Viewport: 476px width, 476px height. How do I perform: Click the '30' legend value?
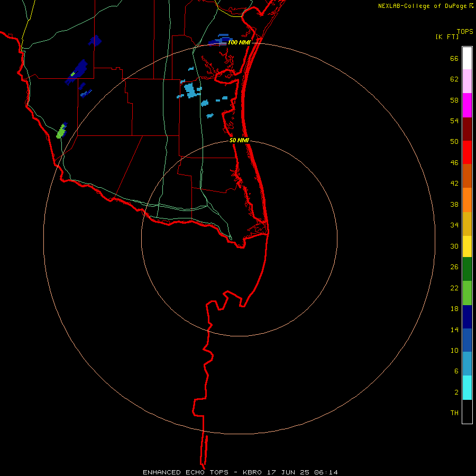point(454,246)
